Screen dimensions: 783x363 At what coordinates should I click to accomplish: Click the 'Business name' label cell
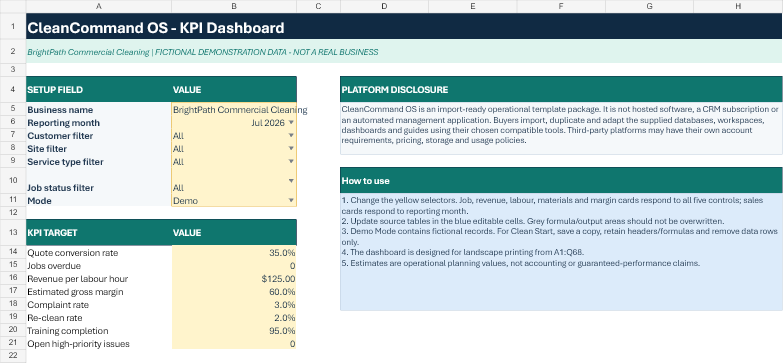tap(99, 109)
